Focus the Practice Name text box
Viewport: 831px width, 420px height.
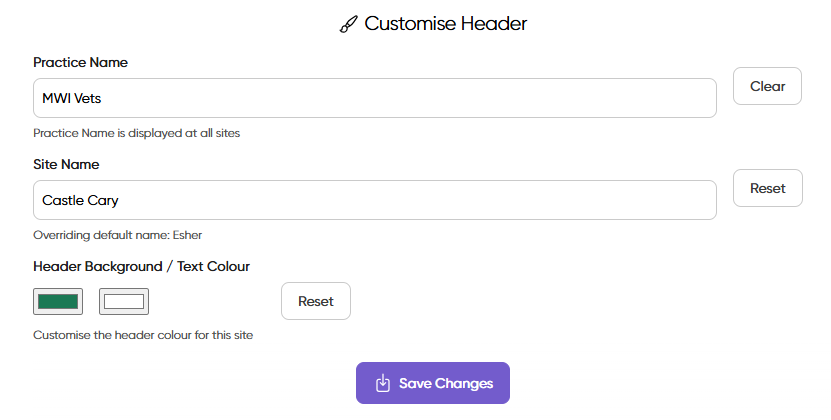click(x=375, y=98)
